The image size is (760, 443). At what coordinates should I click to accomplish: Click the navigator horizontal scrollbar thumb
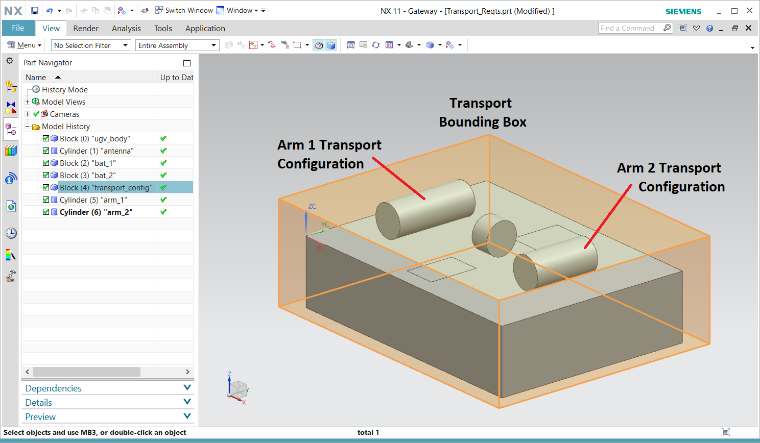(87, 372)
